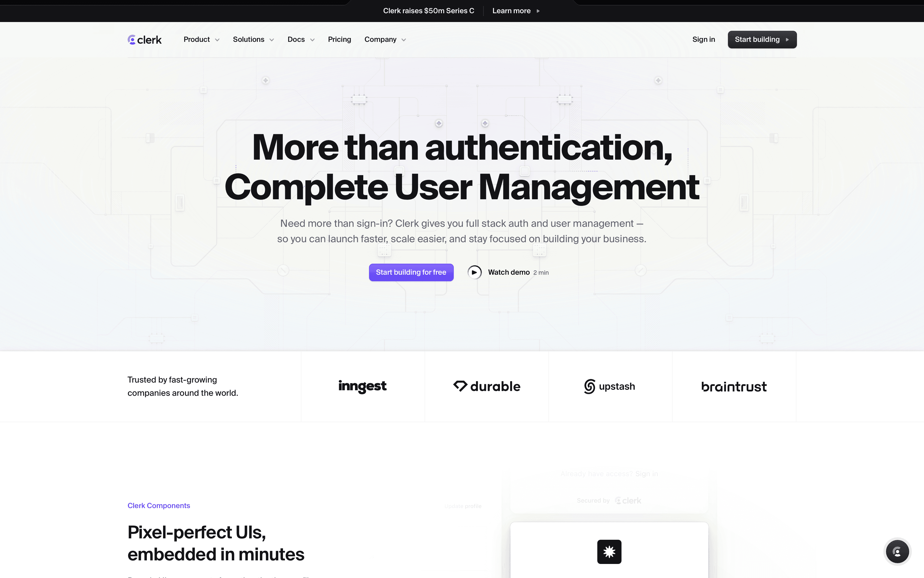Image resolution: width=924 pixels, height=578 pixels.
Task: Open the Product dropdown menu
Action: pos(202,39)
